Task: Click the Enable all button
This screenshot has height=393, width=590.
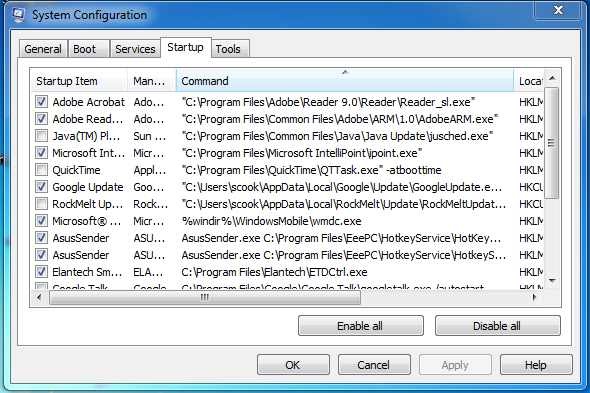Action: 360,326
